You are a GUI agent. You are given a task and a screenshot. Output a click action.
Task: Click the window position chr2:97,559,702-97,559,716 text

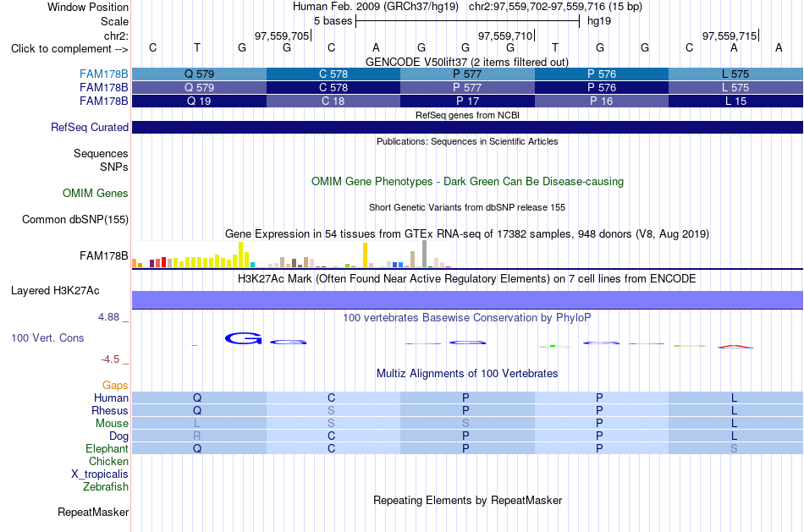click(x=555, y=7)
